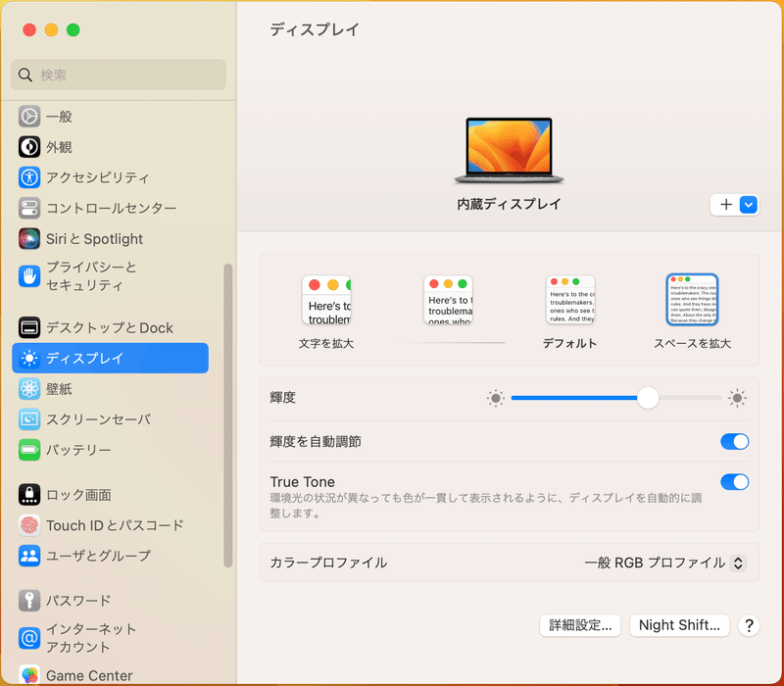784x686 pixels.
Task: Choose the デフォルト resolution option
Action: tap(570, 312)
